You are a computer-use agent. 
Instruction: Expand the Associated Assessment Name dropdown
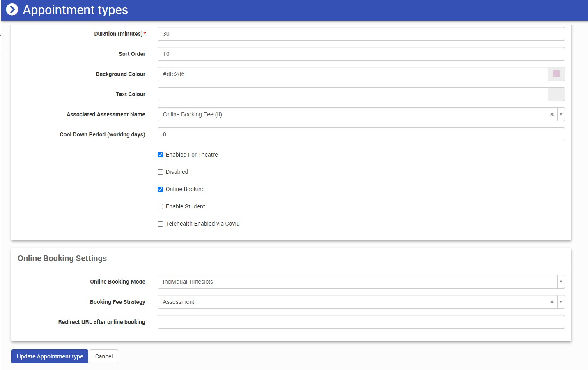[x=561, y=114]
